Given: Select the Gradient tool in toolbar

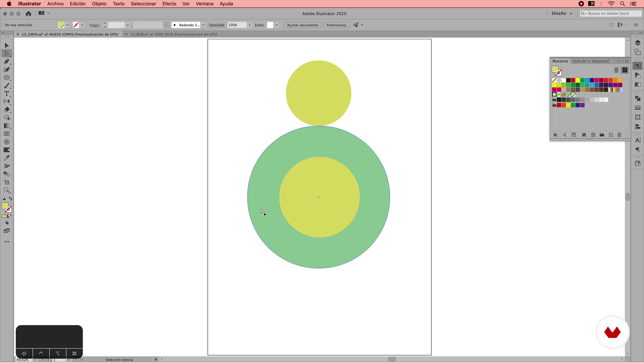Looking at the screenshot, I should click(x=7, y=126).
